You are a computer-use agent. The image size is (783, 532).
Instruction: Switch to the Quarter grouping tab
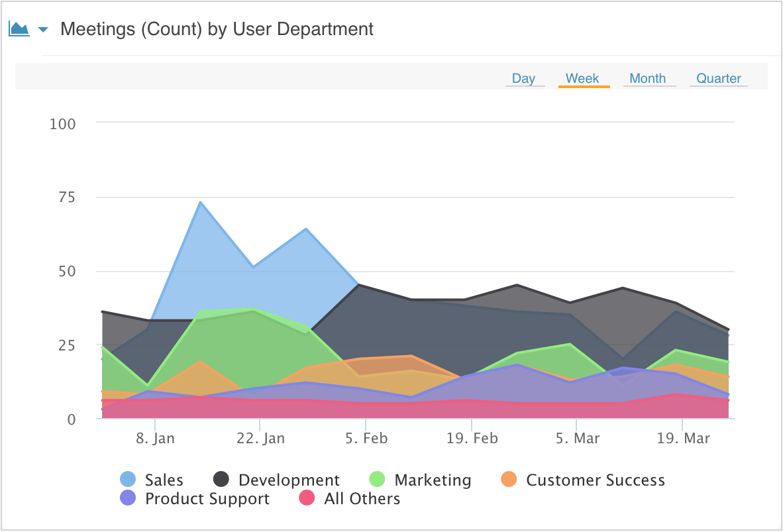tap(719, 78)
